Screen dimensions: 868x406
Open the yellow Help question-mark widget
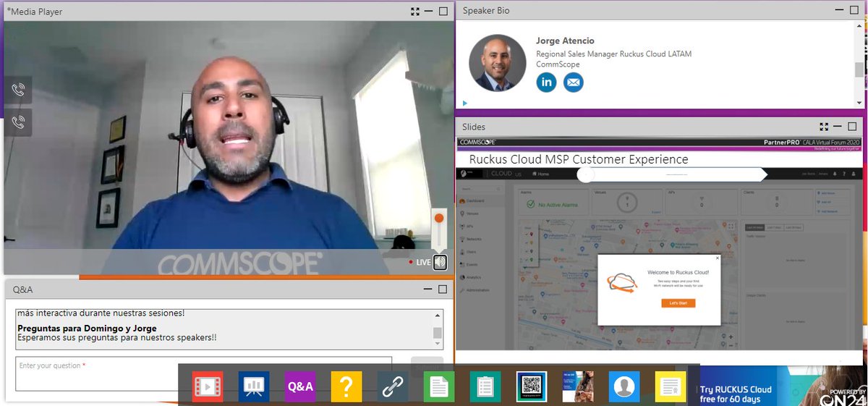click(x=346, y=387)
